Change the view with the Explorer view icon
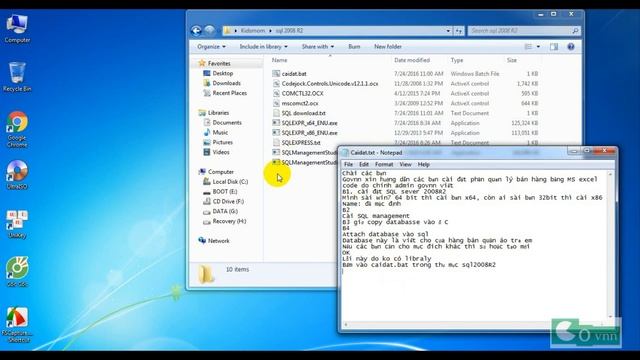 pos(528,47)
